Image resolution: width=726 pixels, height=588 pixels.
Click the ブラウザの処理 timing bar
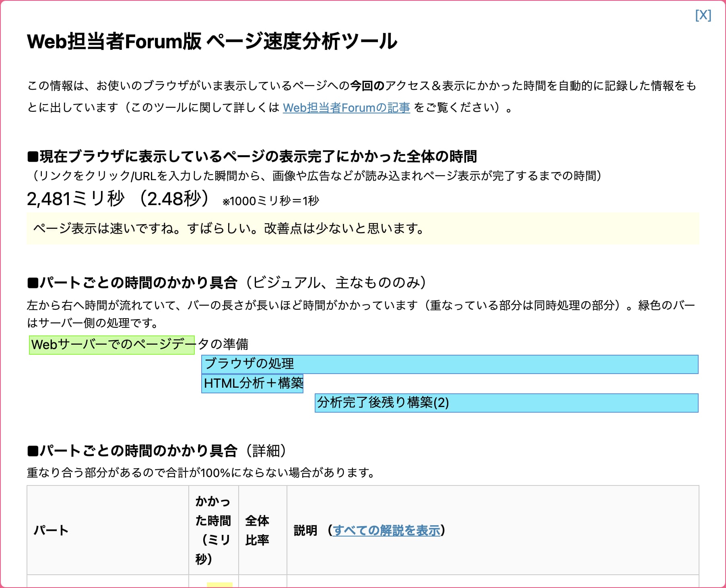pyautogui.click(x=450, y=364)
